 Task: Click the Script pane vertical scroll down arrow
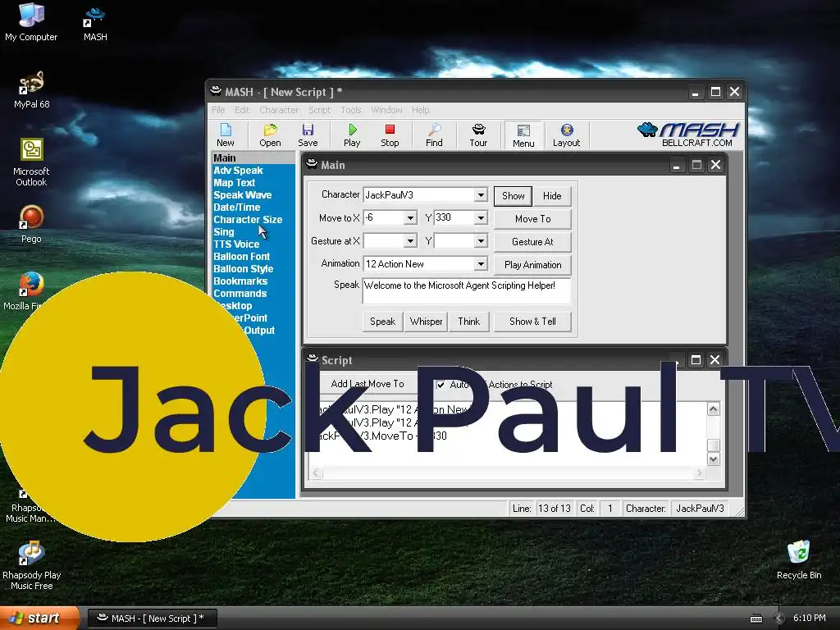(713, 459)
